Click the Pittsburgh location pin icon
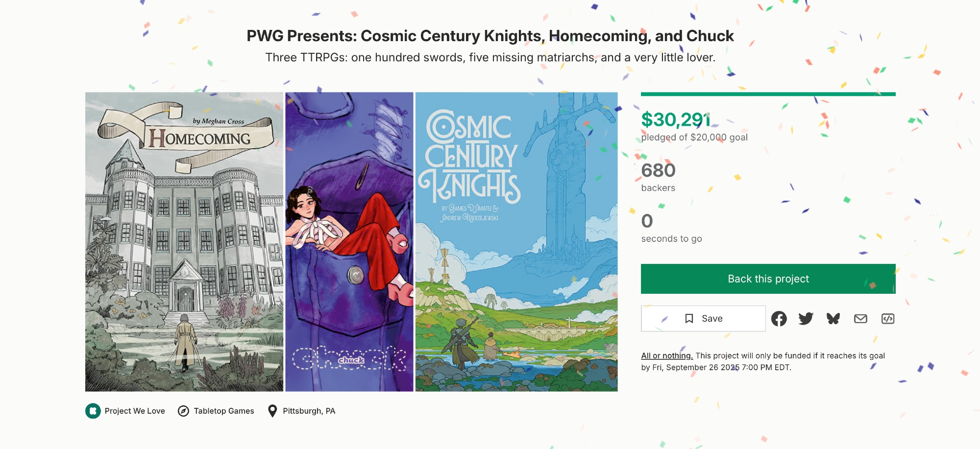980x449 pixels. [x=272, y=411]
